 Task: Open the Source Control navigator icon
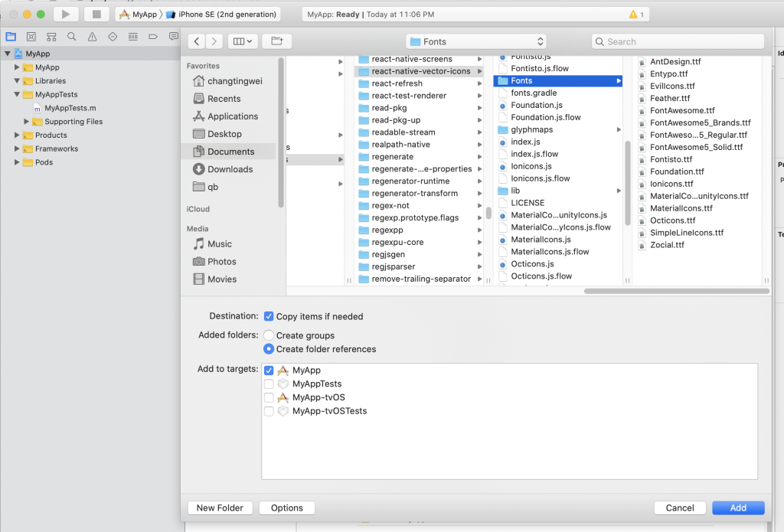pos(31,37)
